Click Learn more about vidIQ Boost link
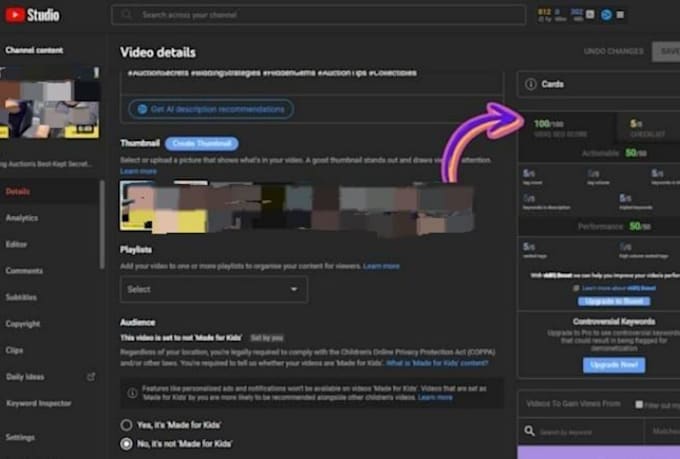 619,288
